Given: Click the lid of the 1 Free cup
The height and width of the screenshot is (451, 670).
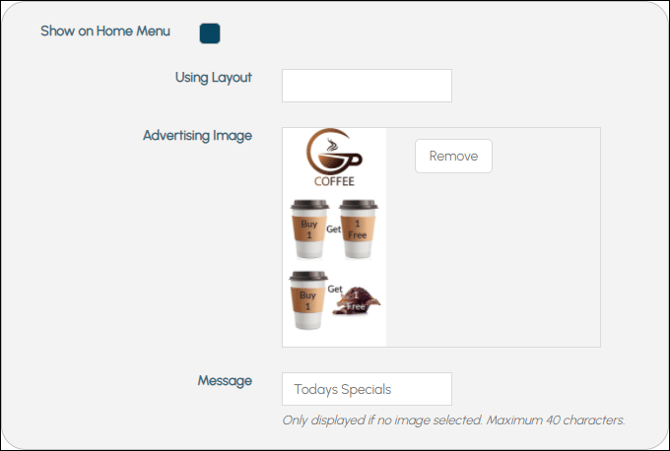Looking at the screenshot, I should 359,204.
